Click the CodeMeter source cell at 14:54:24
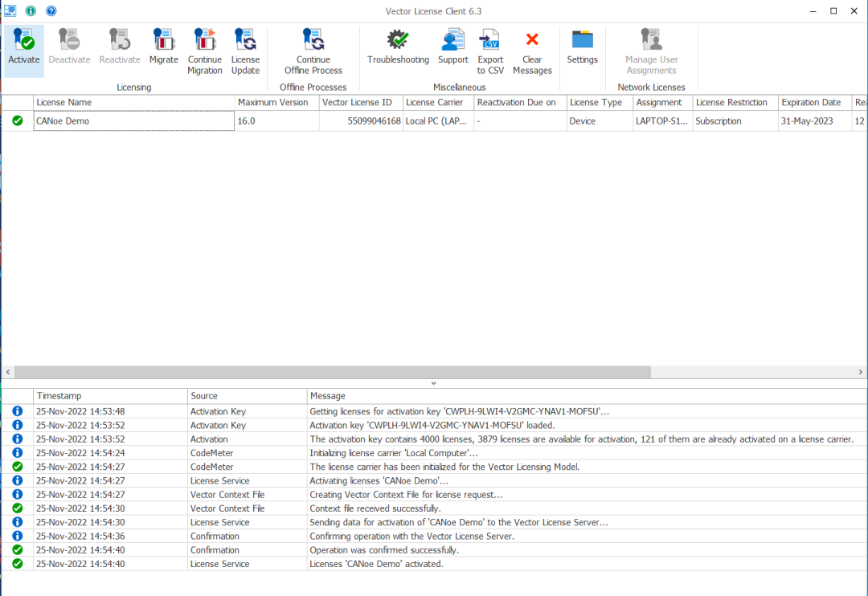 tap(248, 453)
